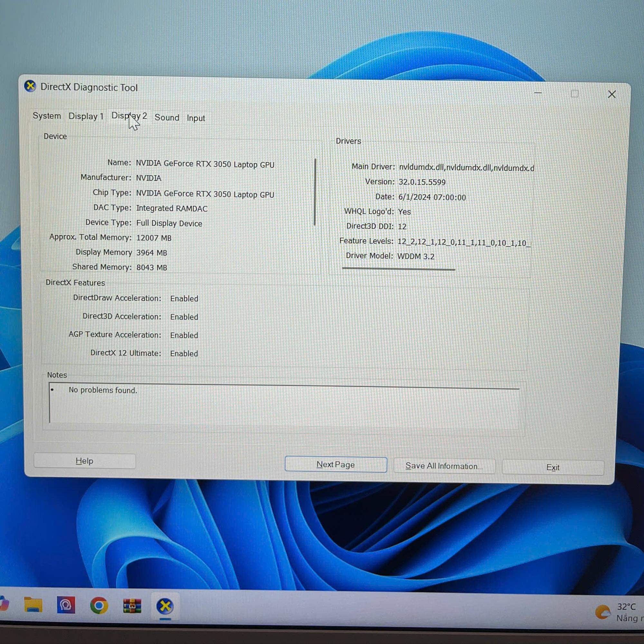Click the Direct3D DDI value 12
The height and width of the screenshot is (644, 644).
(x=402, y=226)
